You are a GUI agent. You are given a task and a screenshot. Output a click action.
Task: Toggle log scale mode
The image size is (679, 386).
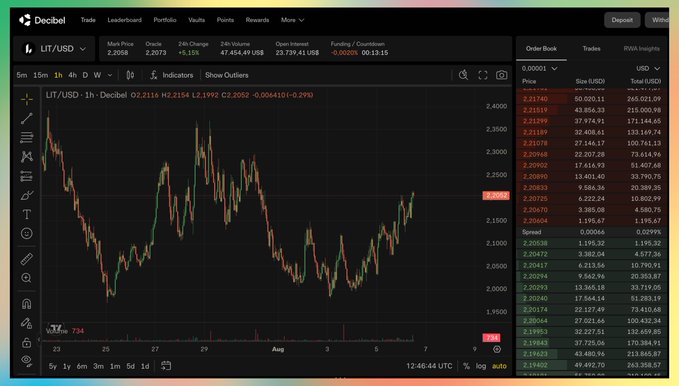click(481, 366)
